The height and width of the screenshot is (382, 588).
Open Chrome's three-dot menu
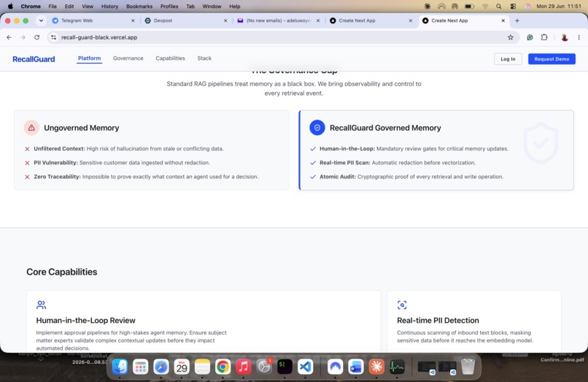579,37
